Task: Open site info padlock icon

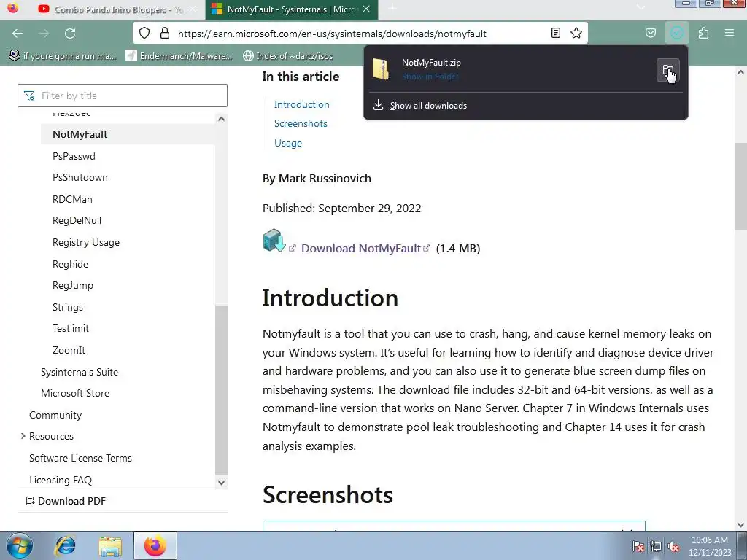Action: [x=165, y=33]
